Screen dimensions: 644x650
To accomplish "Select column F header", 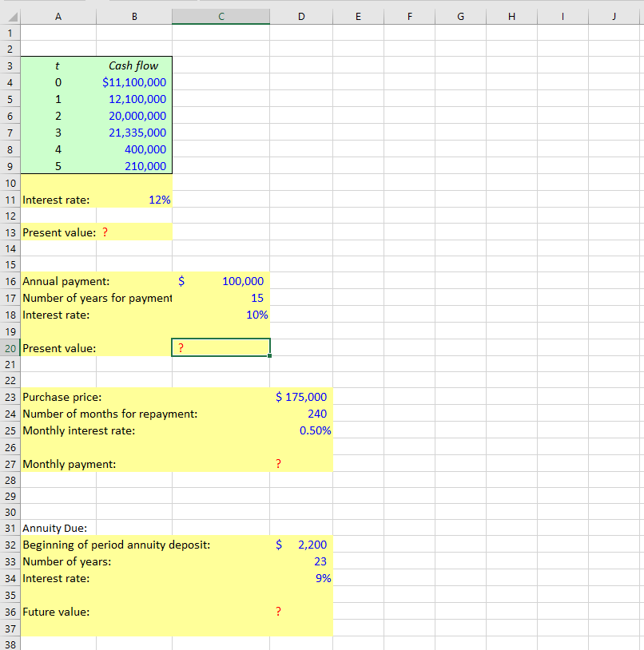I will (410, 17).
